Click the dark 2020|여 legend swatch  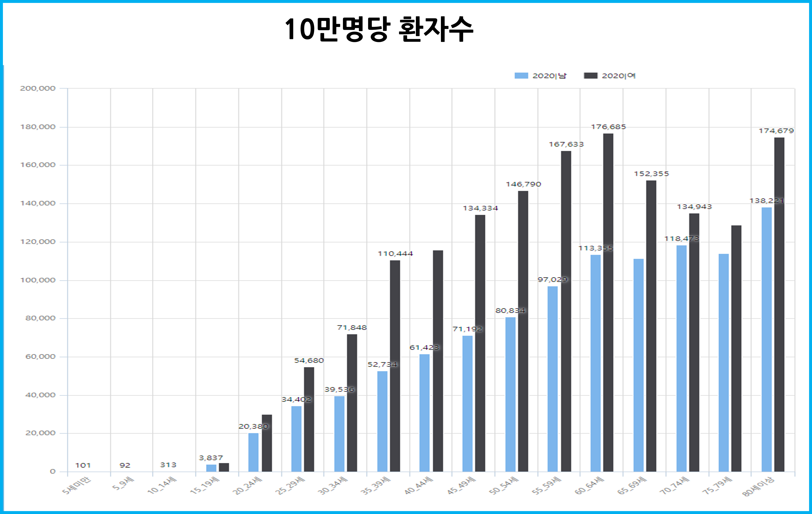coord(590,76)
